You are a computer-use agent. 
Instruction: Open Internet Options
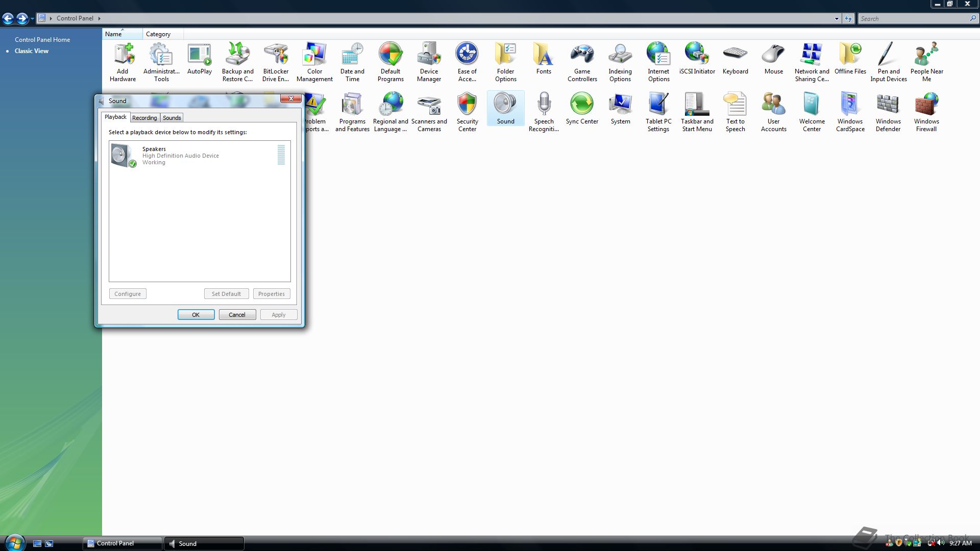pos(658,62)
